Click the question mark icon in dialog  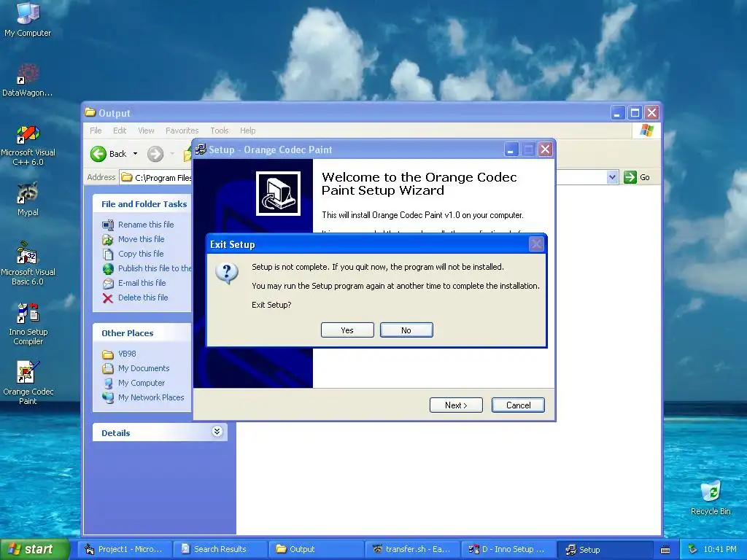tap(227, 273)
